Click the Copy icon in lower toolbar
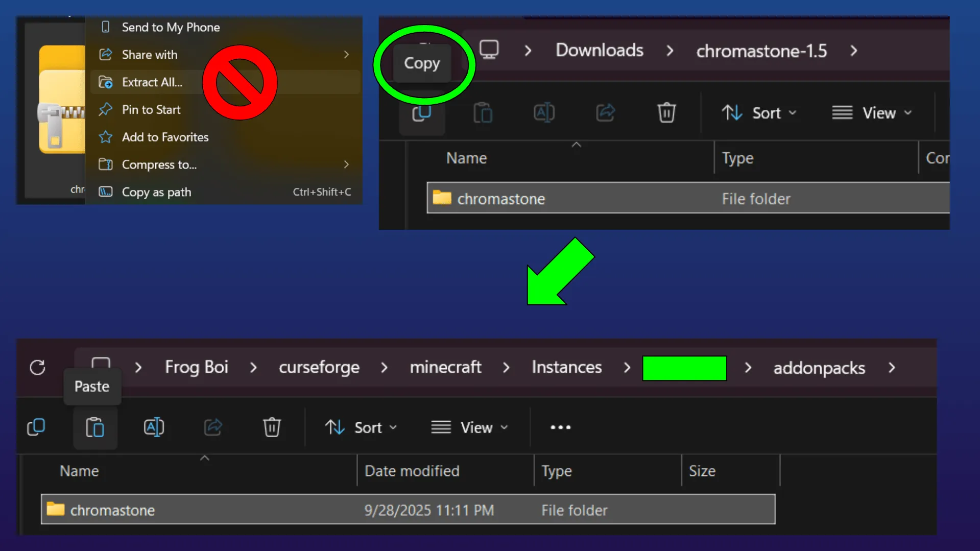The image size is (980, 551). click(36, 427)
